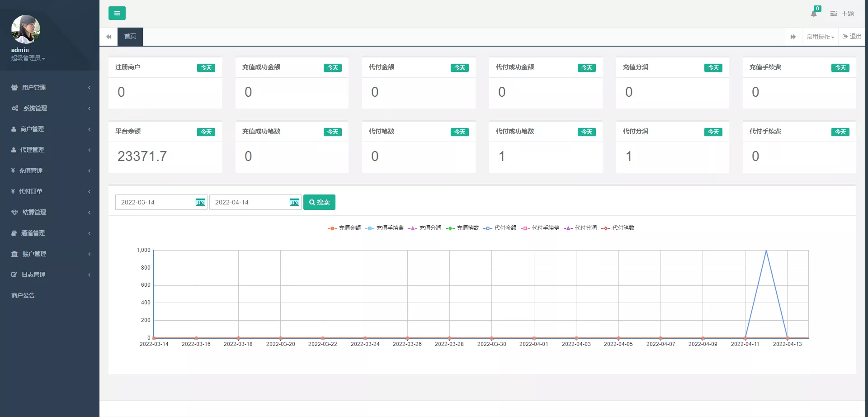Expand the 用户管理 sidebar menu
The height and width of the screenshot is (417, 868).
coord(50,87)
